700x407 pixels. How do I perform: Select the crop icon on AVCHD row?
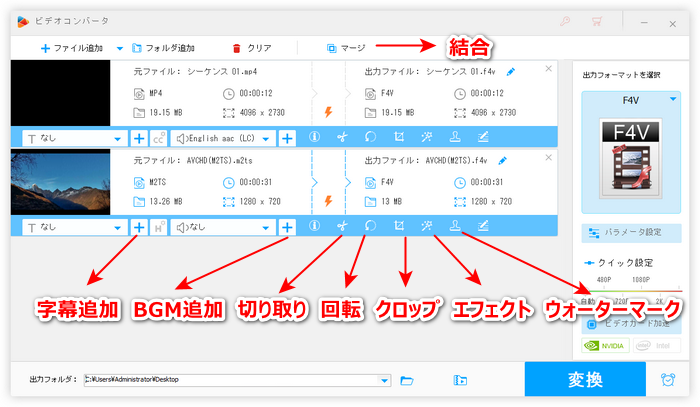point(398,226)
